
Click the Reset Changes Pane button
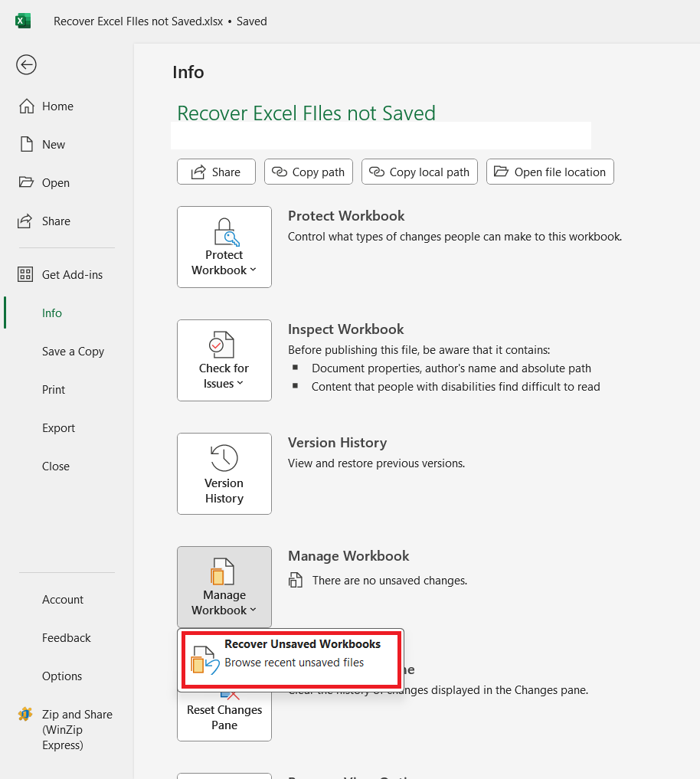coord(224,716)
